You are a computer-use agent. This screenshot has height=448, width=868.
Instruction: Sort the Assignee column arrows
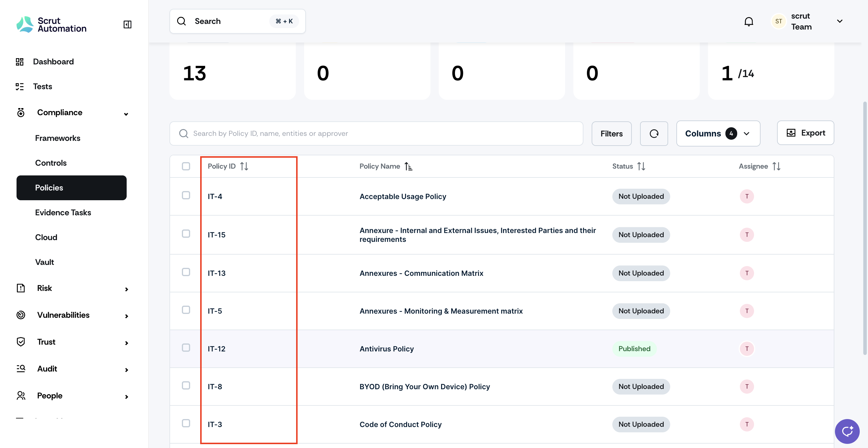click(x=776, y=166)
